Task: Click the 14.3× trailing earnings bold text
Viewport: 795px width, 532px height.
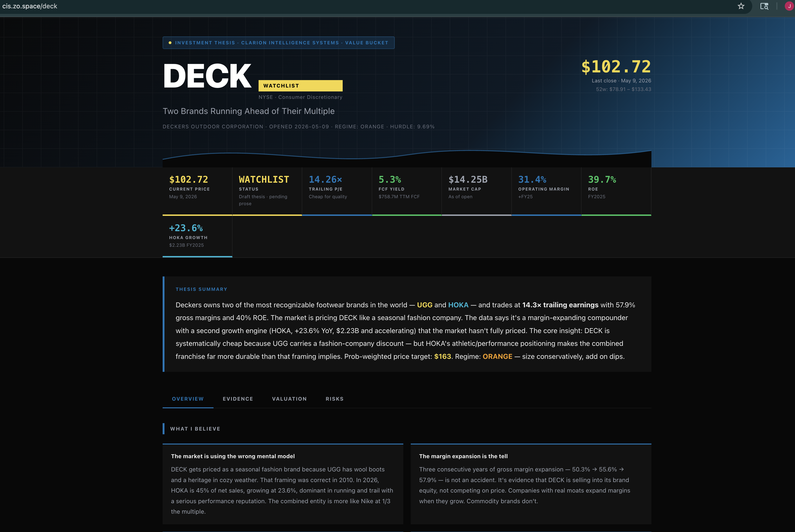Action: pyautogui.click(x=560, y=305)
